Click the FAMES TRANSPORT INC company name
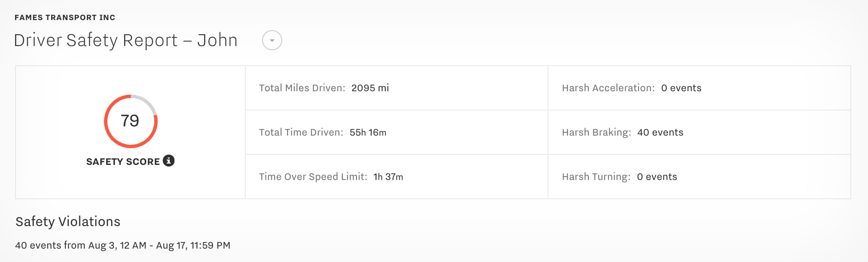Image resolution: width=868 pixels, height=262 pixels. 65,18
